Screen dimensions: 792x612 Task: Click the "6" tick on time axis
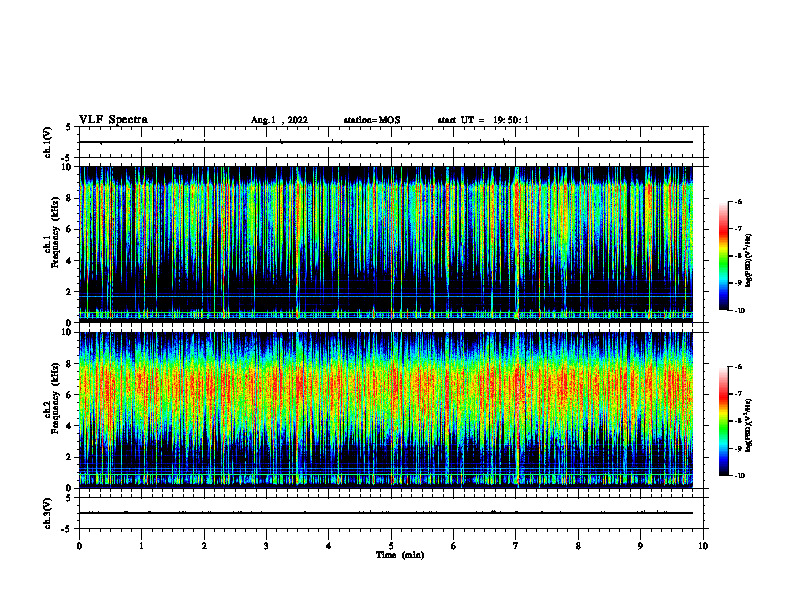(454, 546)
